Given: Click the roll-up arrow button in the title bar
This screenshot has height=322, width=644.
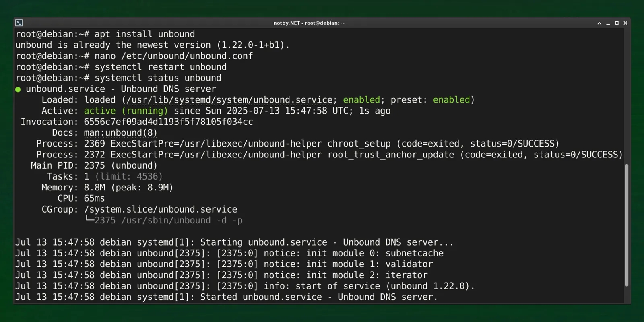Looking at the screenshot, I should [x=599, y=23].
